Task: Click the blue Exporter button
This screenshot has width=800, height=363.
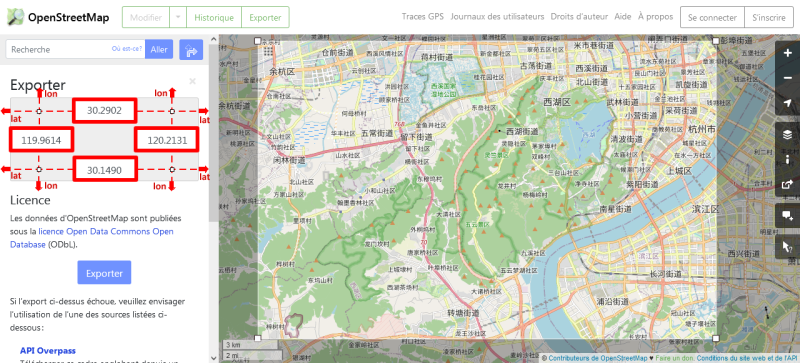Action: 104,273
